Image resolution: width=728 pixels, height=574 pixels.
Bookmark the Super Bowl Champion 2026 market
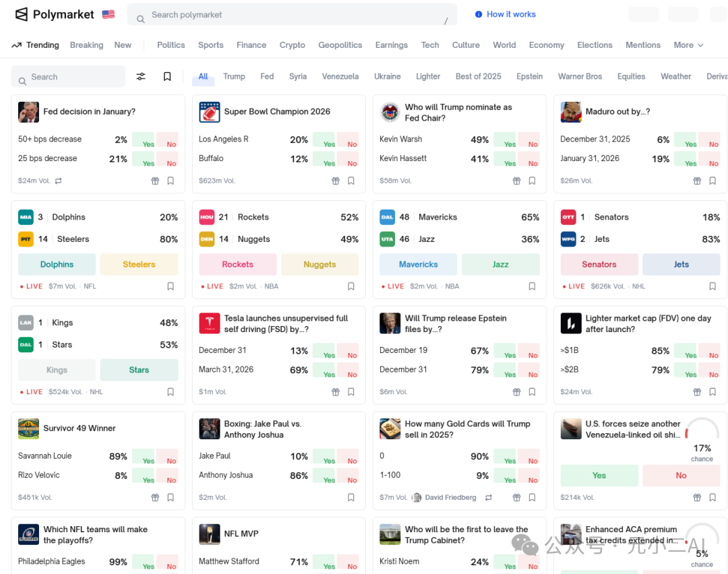coord(351,181)
